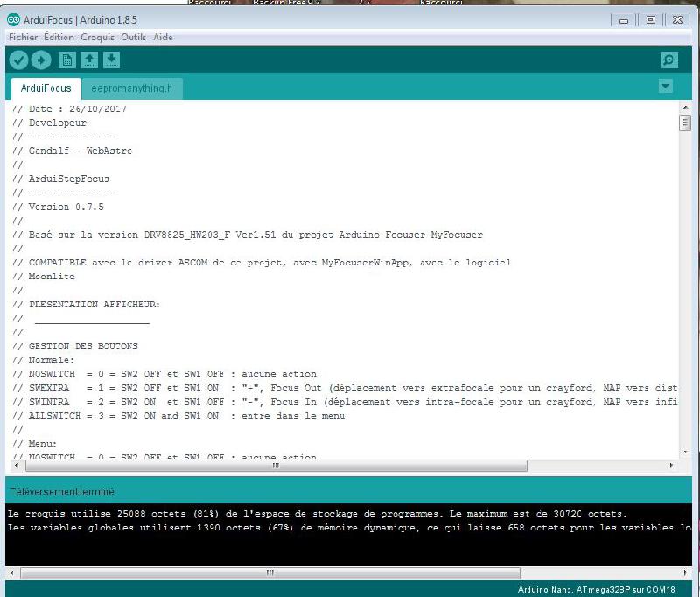
Task: Click console horizontal scrollbar right arrow
Action: click(x=685, y=572)
